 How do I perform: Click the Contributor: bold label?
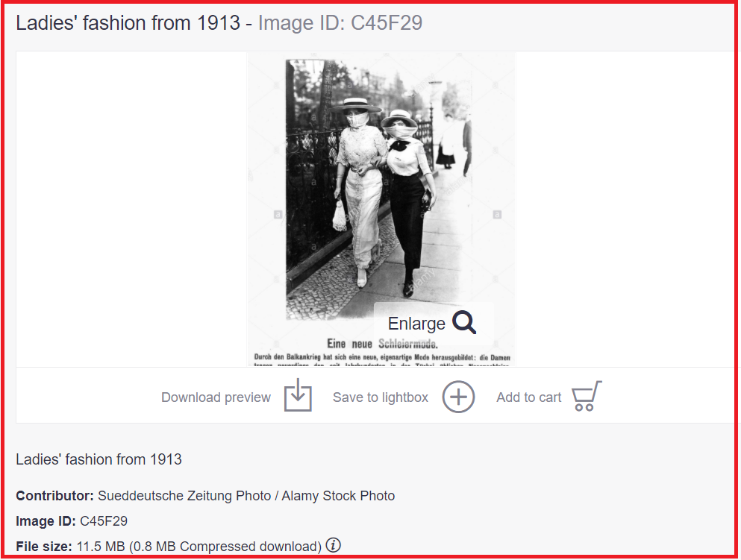pyautogui.click(x=54, y=496)
